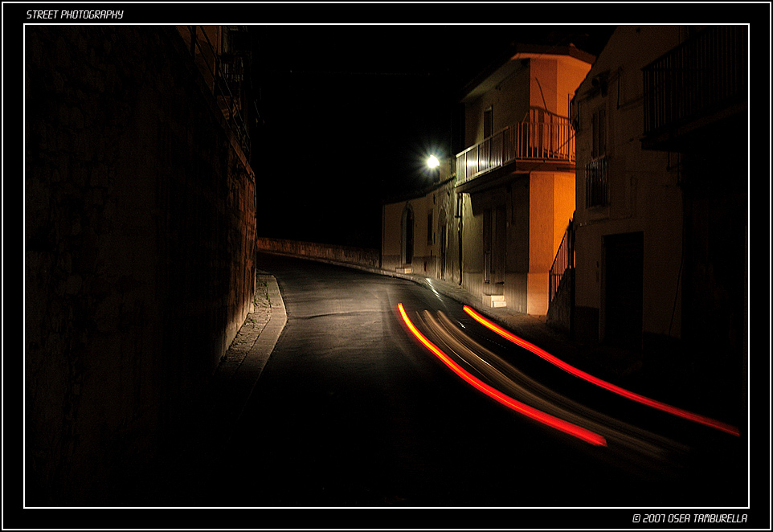Select the orange building's balcony railing

[514, 146]
